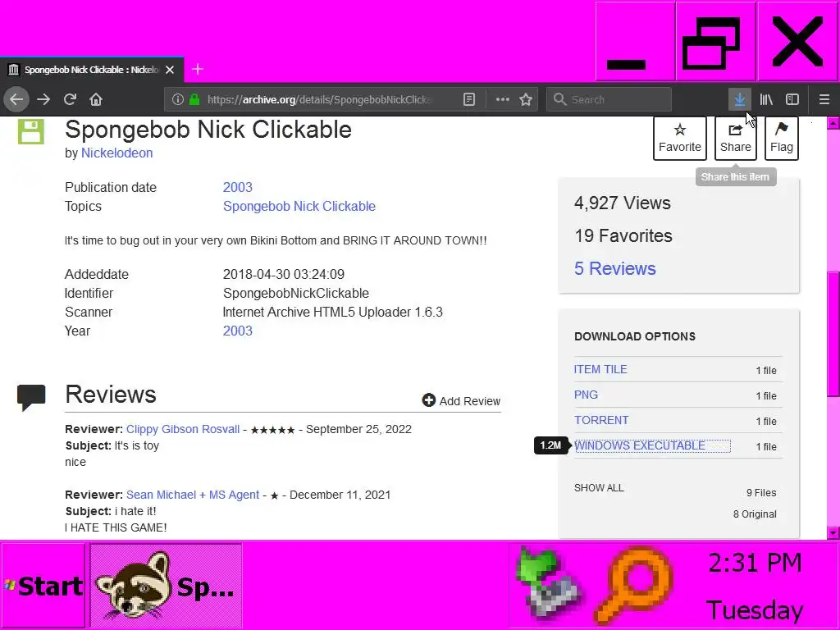Open the downloads arrow panel
840x630 pixels.
739,99
